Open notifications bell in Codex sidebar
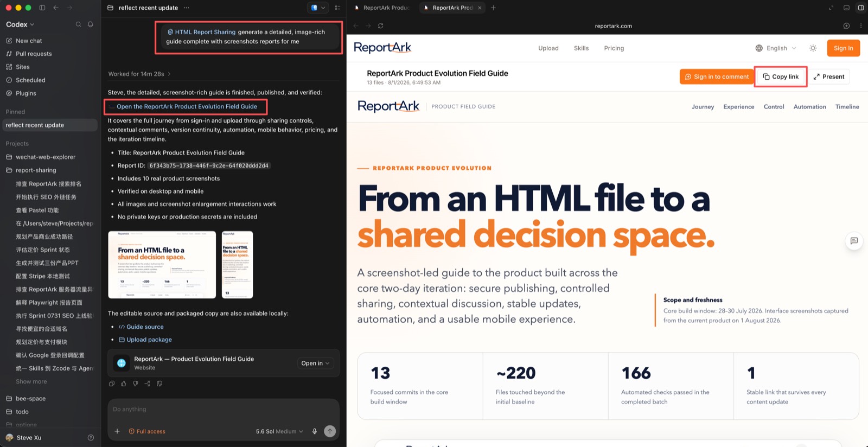The width and height of the screenshot is (868, 447). click(x=90, y=24)
